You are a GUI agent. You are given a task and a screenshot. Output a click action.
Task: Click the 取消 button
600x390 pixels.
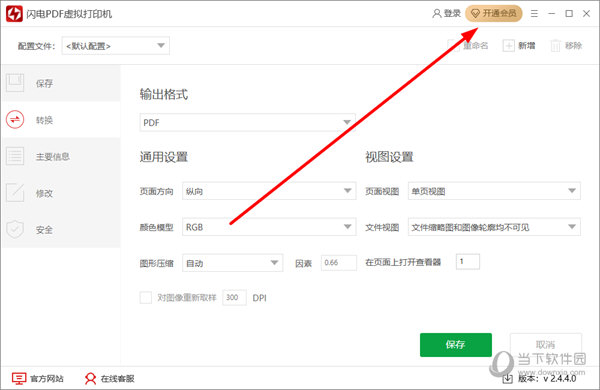(546, 345)
